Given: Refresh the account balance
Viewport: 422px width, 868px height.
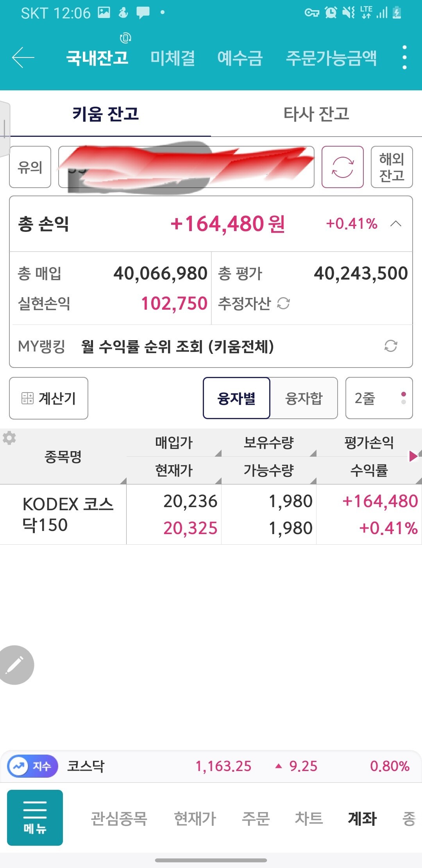Looking at the screenshot, I should click(x=342, y=167).
